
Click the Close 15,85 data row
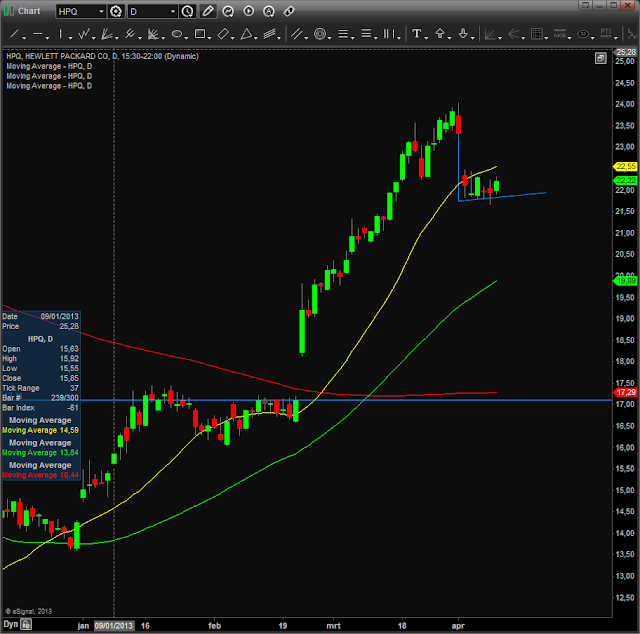click(40, 378)
